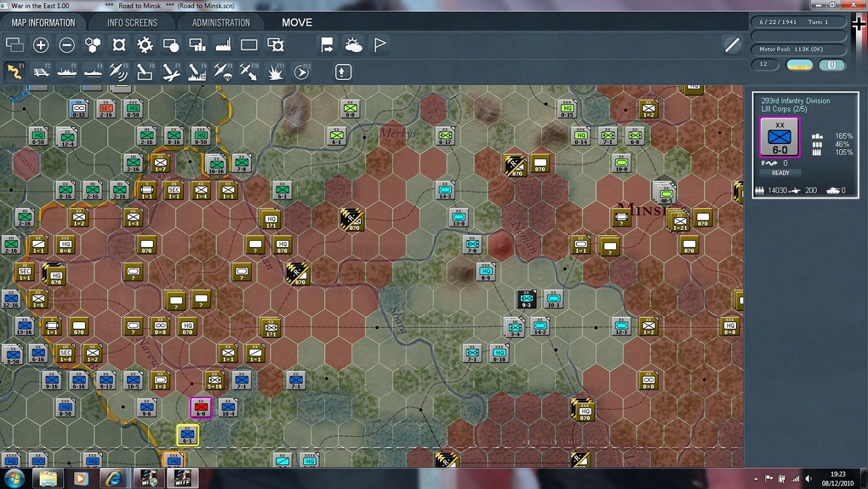The height and width of the screenshot is (489, 868).
Task: Show factories using the factory icon
Action: click(223, 45)
